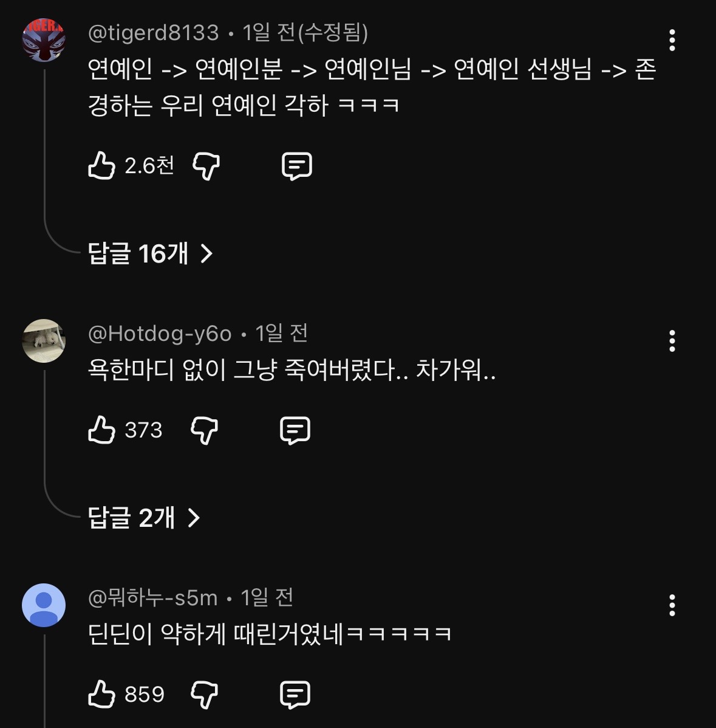Reply to the @tigerd8133 comment
This screenshot has height=728, width=716.
tap(297, 165)
